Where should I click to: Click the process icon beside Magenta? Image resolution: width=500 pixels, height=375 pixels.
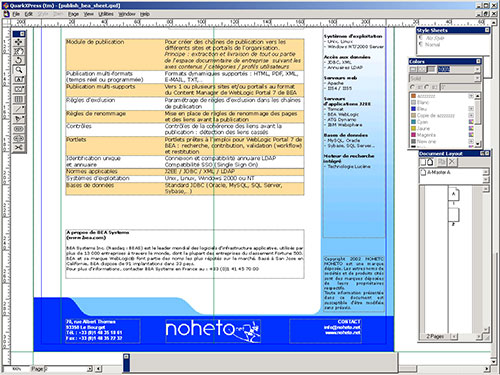(471, 135)
